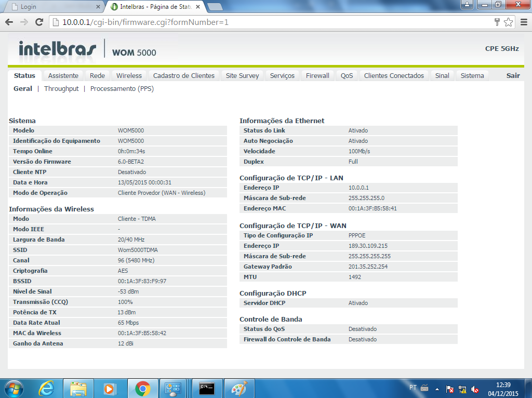Open the Serviços tab

tap(282, 76)
